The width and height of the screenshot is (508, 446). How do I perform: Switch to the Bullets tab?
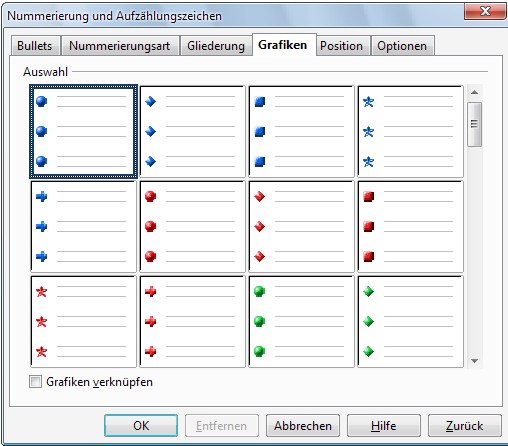(x=35, y=46)
